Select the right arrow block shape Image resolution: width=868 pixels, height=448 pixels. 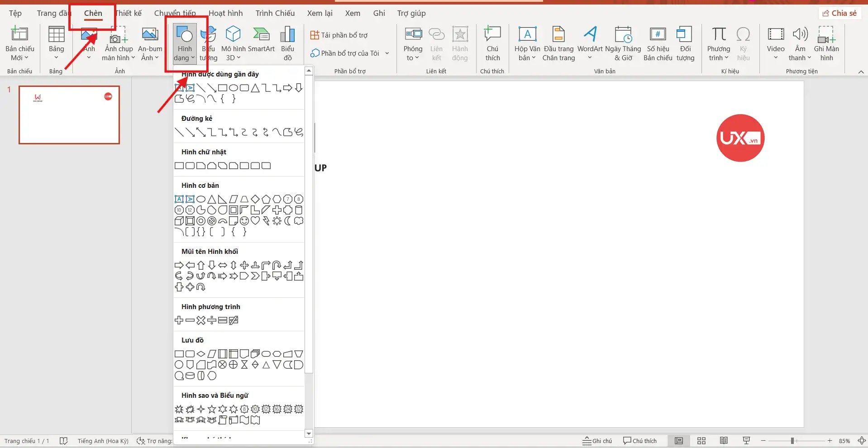pyautogui.click(x=179, y=265)
